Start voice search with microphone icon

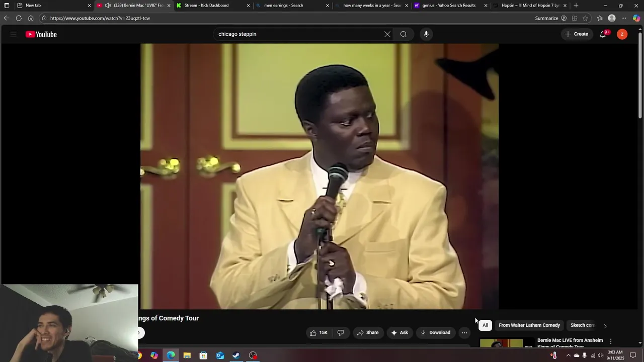(426, 34)
